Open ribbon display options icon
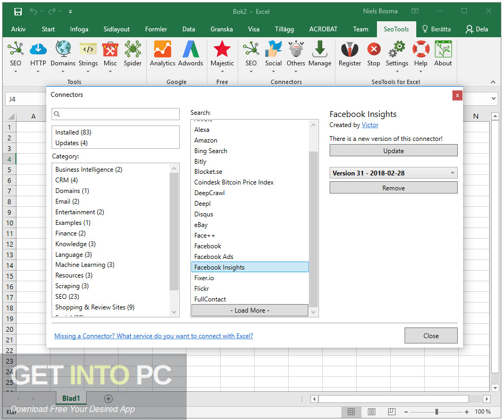Screen dimensions: 504x420 coord(415,11)
